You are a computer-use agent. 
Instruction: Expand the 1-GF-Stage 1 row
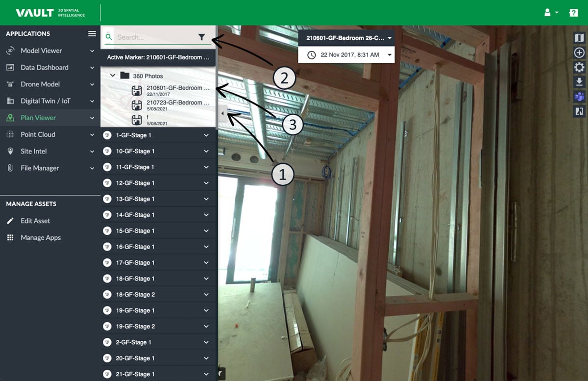pyautogui.click(x=206, y=135)
